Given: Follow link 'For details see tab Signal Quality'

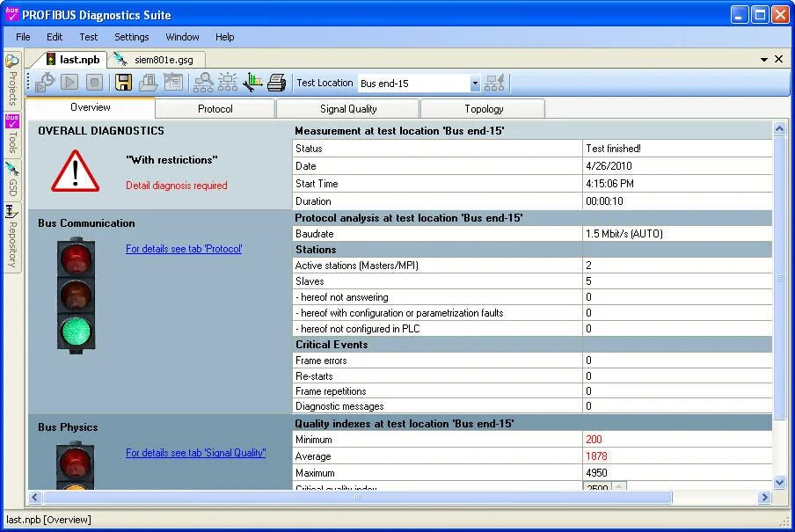Looking at the screenshot, I should (196, 453).
